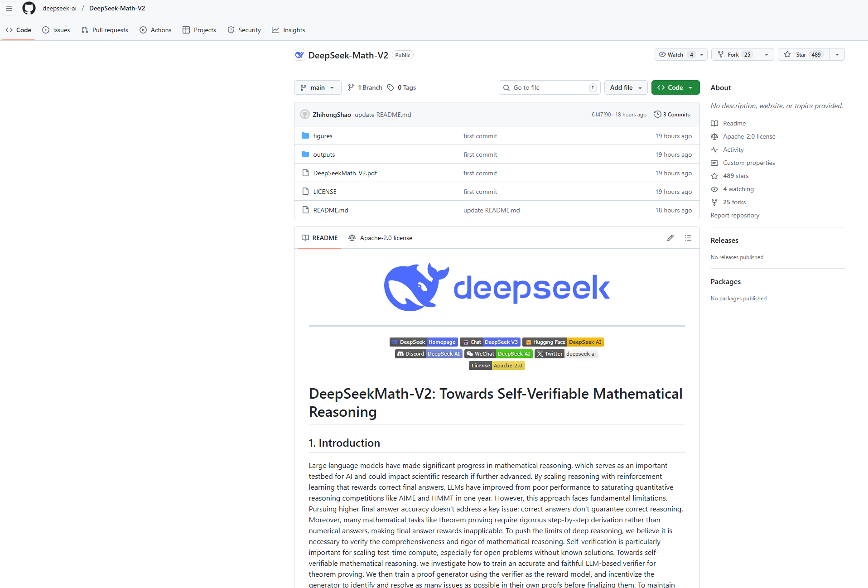868x588 pixels.
Task: Open the Star lists dropdown arrow
Action: (837, 54)
